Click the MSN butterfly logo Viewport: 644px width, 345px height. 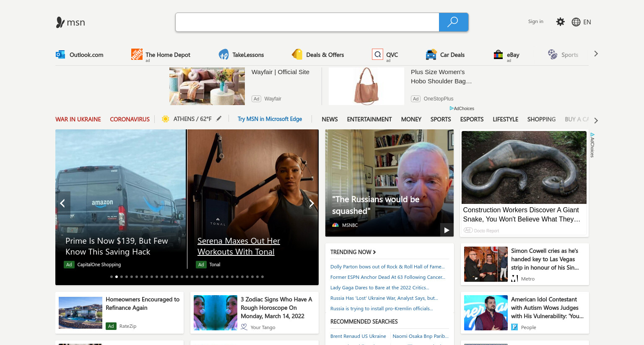click(x=60, y=22)
